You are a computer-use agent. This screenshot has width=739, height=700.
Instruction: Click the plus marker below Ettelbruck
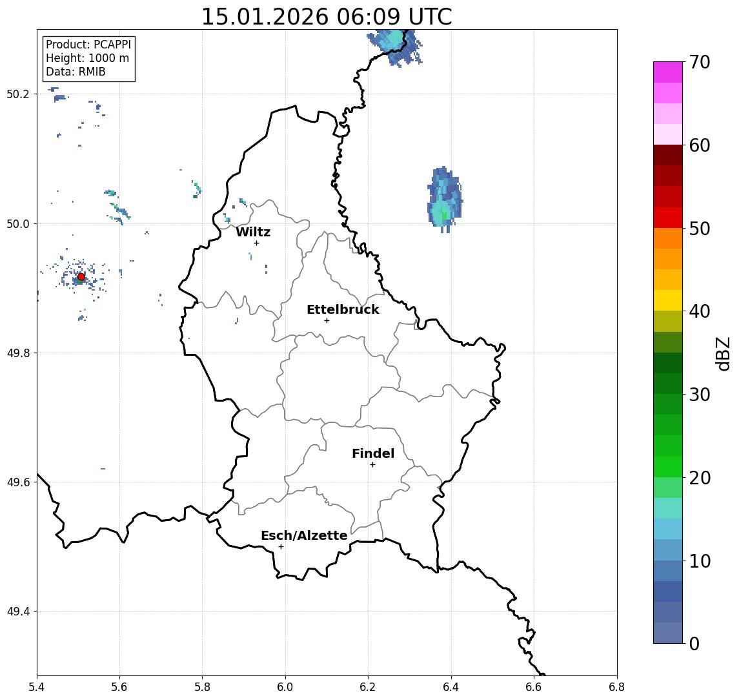tap(327, 321)
